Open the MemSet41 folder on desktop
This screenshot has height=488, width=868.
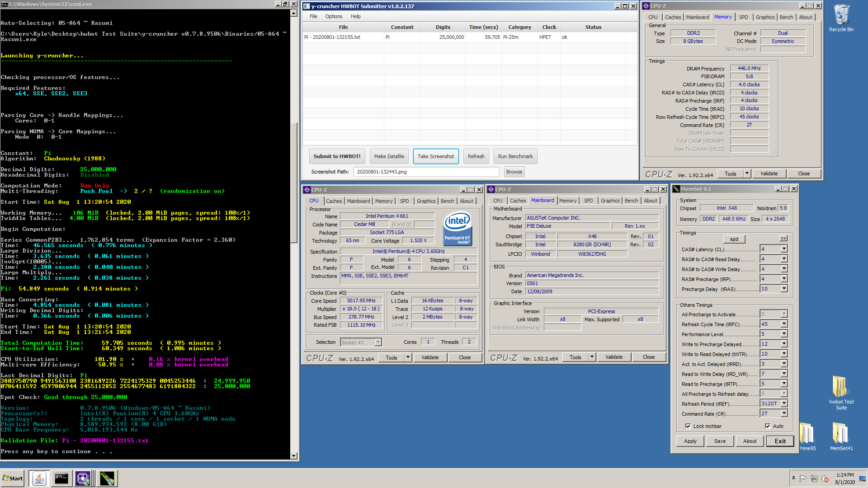tap(841, 436)
